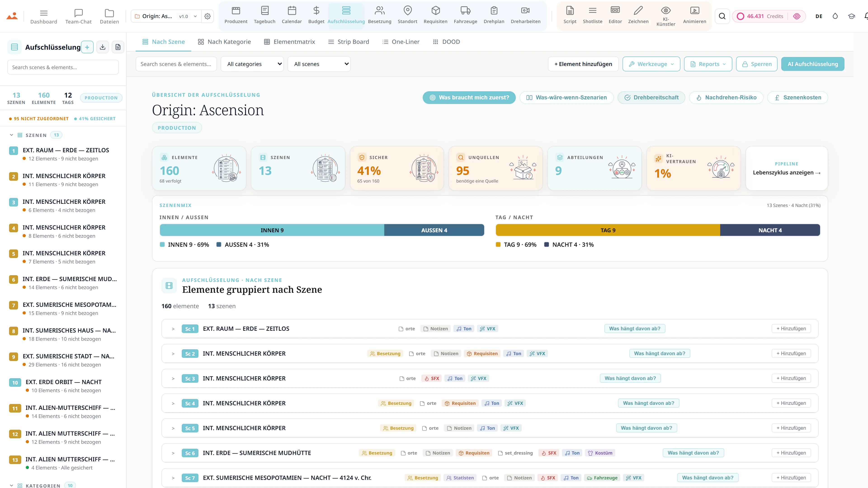The width and height of the screenshot is (868, 488).
Task: Open the Fahrzeuge truck icon
Action: (x=465, y=11)
